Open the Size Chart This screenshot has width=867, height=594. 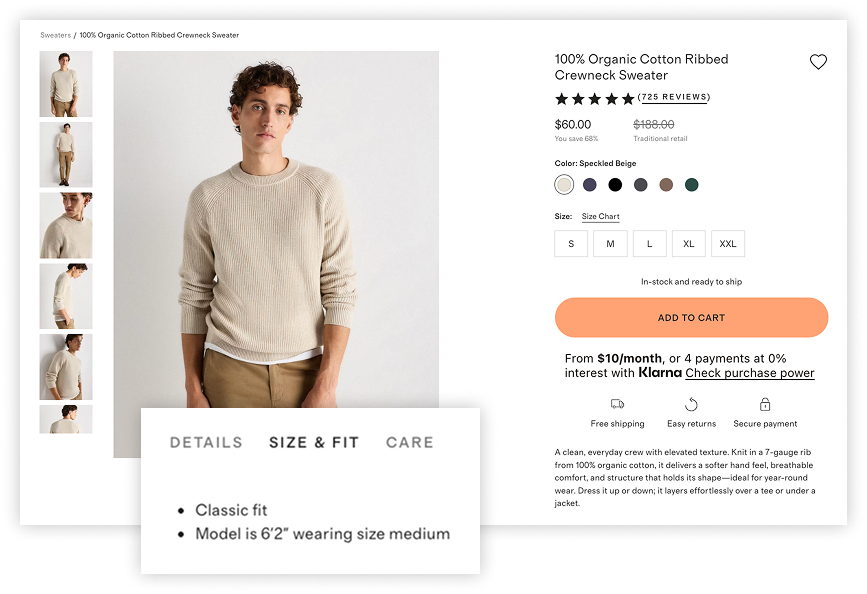point(600,216)
